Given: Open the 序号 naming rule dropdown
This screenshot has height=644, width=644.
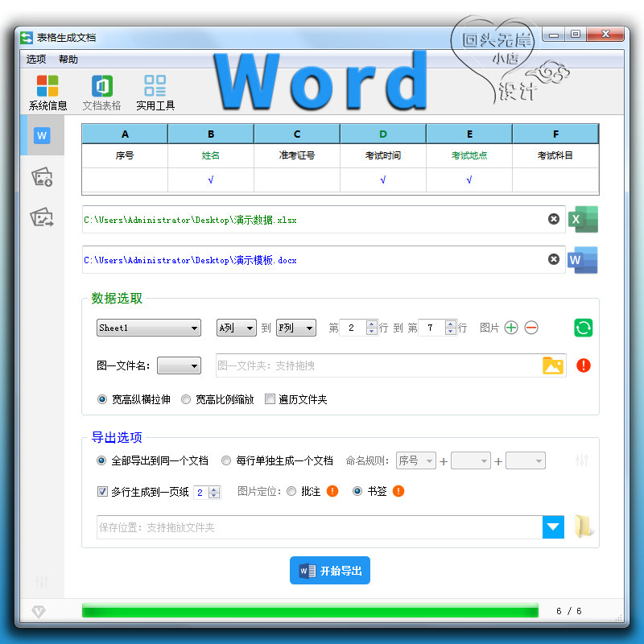Looking at the screenshot, I should click(x=416, y=460).
